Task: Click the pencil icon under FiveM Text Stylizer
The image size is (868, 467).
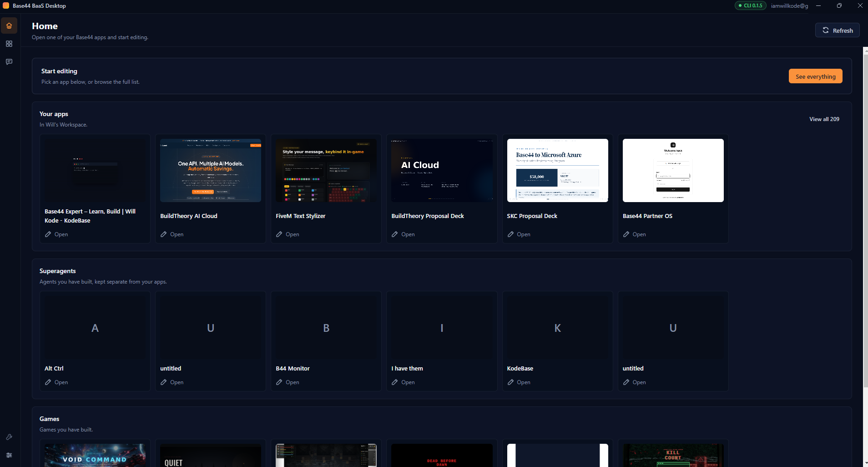Action: pos(279,234)
